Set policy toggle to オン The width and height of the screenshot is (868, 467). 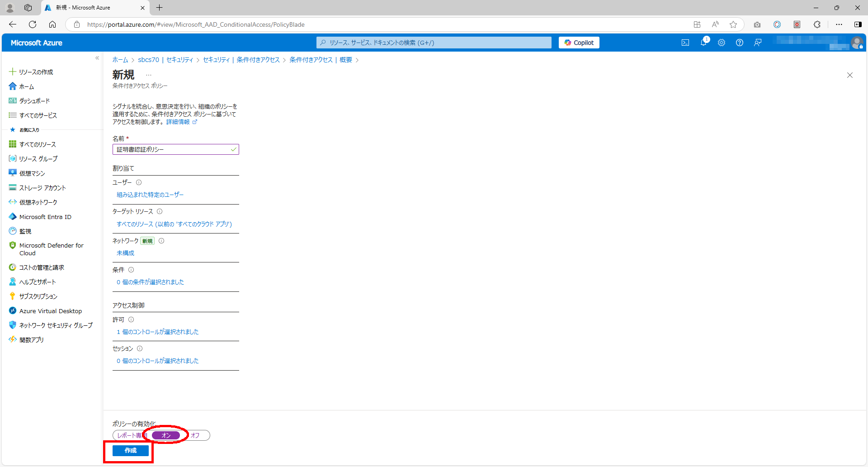(166, 435)
